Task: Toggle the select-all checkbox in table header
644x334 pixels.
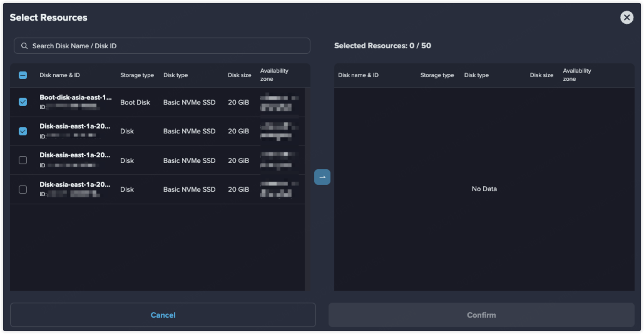Action: click(x=23, y=75)
